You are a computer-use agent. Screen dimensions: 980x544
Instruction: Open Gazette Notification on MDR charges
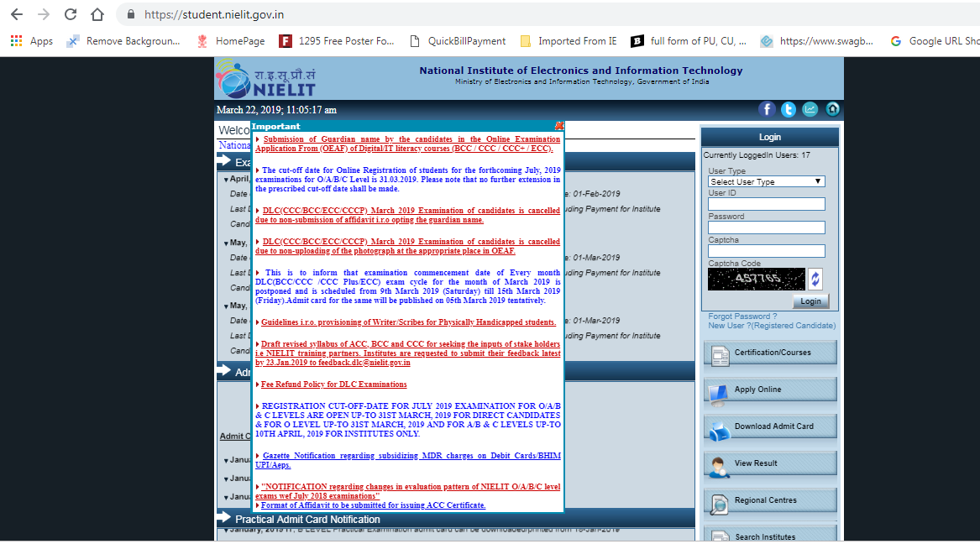(407, 460)
